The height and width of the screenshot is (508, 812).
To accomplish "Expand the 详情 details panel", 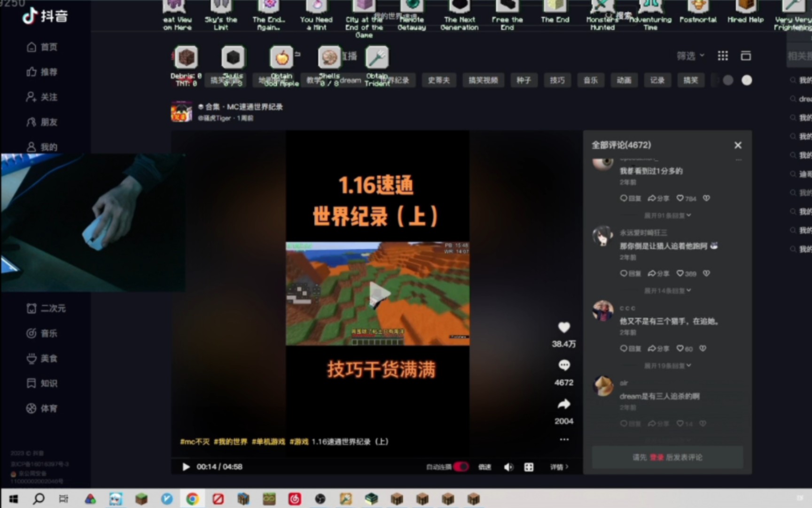I will [559, 467].
